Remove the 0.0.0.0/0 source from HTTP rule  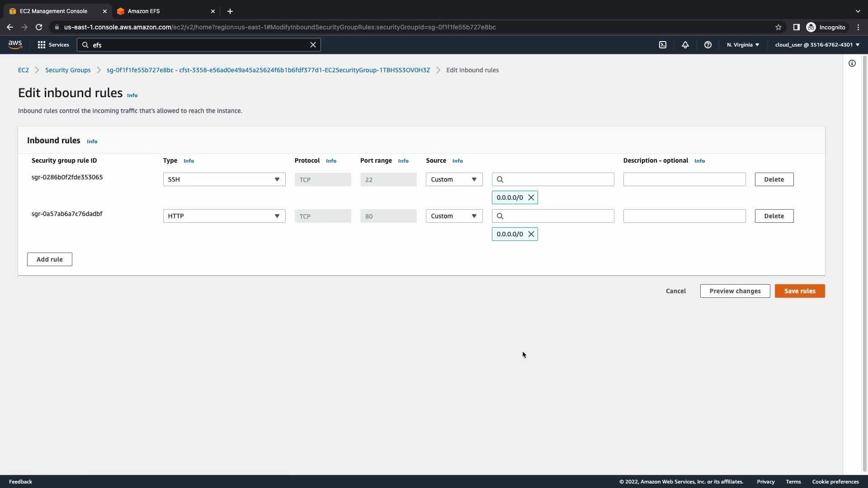click(x=531, y=234)
